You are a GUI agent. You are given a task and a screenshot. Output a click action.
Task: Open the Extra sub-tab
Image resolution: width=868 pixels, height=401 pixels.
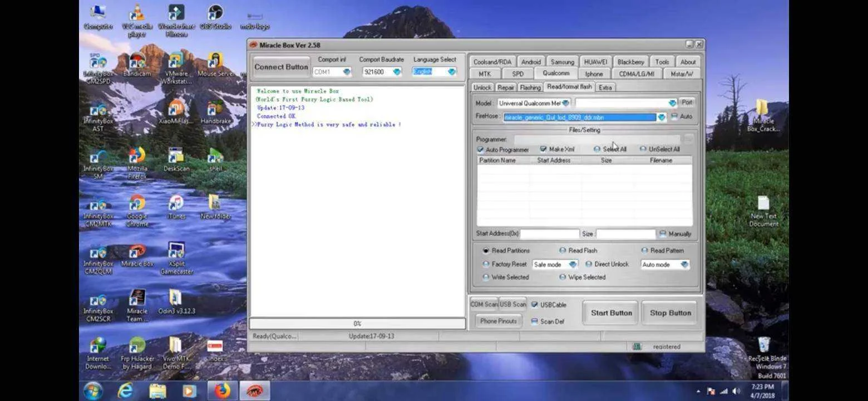(605, 87)
